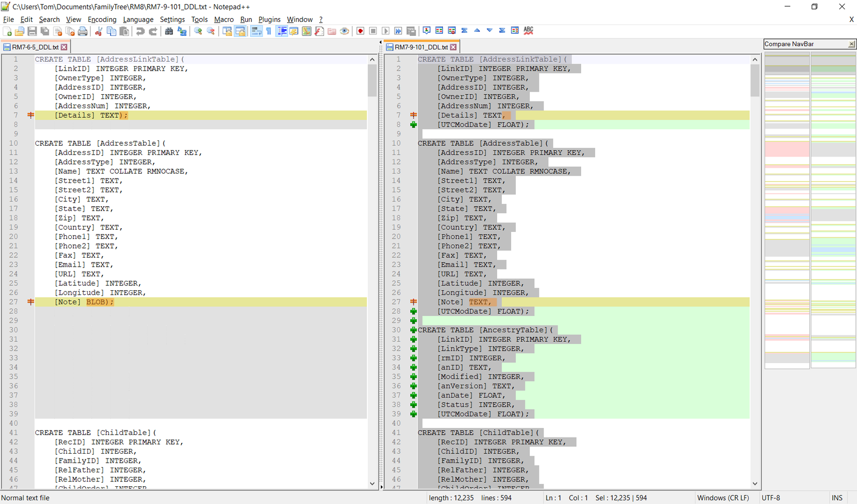The height and width of the screenshot is (504, 857).
Task: Open the File menu
Action: pos(9,19)
